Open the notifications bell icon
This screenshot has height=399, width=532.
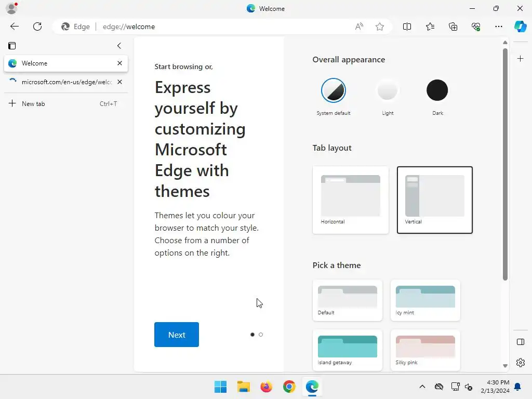tap(517, 387)
